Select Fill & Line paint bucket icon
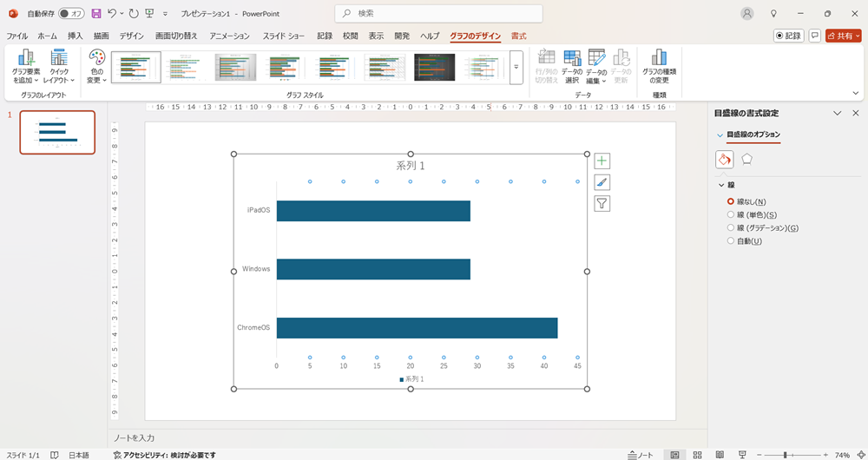 pos(724,160)
